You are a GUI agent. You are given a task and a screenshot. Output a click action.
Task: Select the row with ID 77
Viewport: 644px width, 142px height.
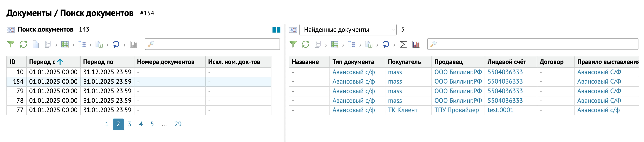(139, 110)
